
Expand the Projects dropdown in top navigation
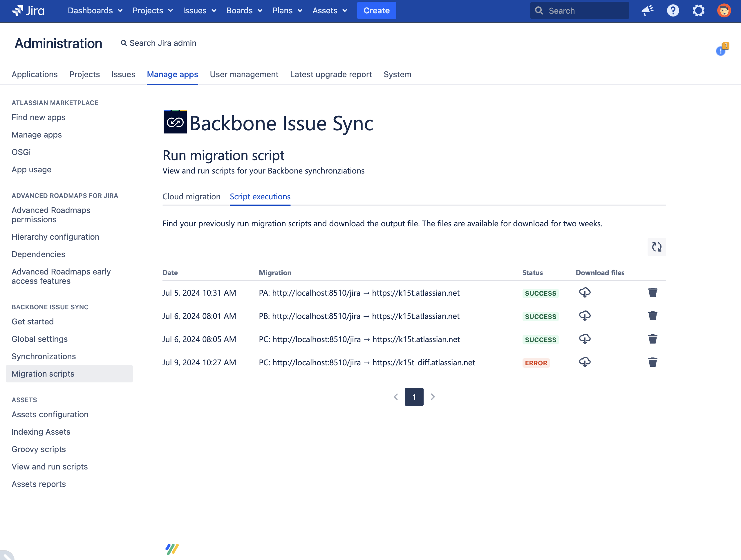point(152,10)
